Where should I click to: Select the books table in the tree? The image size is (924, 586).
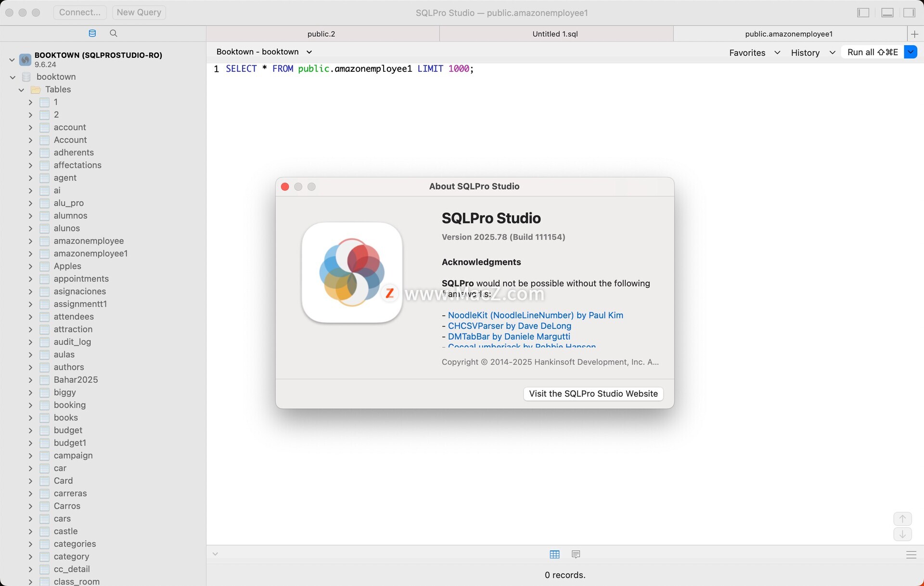click(x=65, y=417)
